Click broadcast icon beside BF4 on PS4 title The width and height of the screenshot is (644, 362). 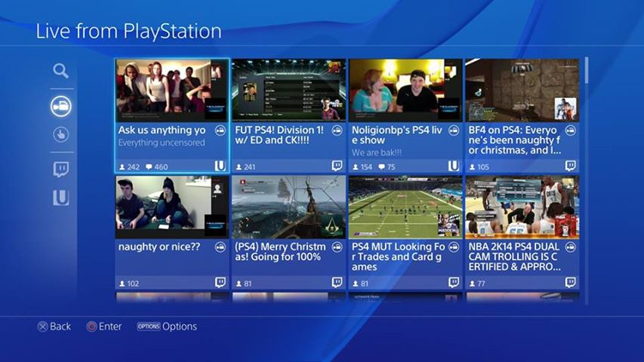click(570, 130)
